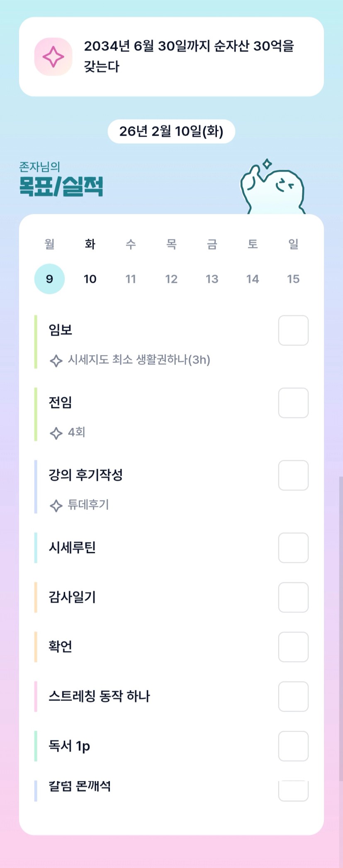Check the 임보 task checkbox

click(x=293, y=330)
